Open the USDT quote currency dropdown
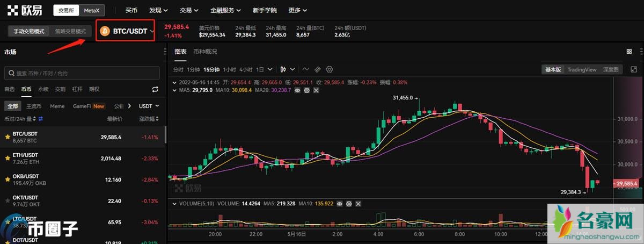Screen dimensions: 644x244 click(x=148, y=106)
